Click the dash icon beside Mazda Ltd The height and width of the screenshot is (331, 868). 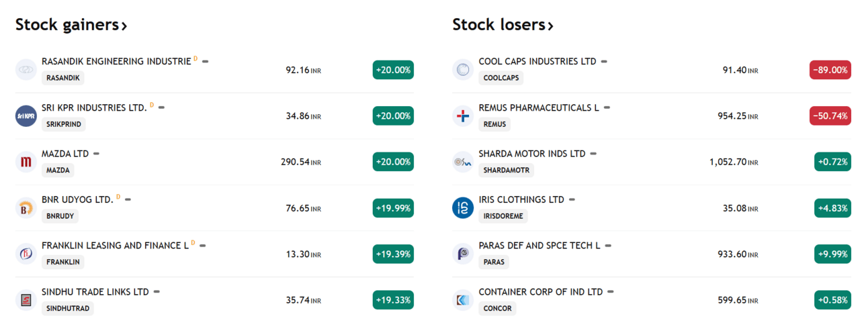tap(96, 154)
